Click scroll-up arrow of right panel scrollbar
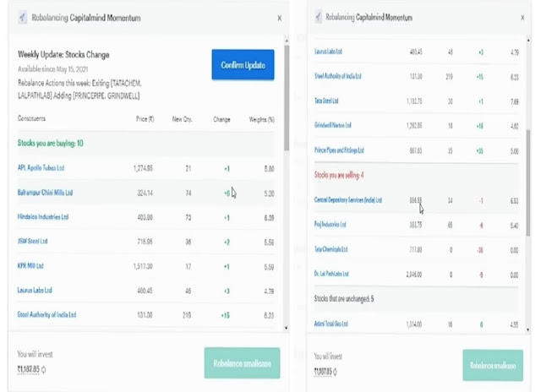The width and height of the screenshot is (541, 392). (x=528, y=41)
